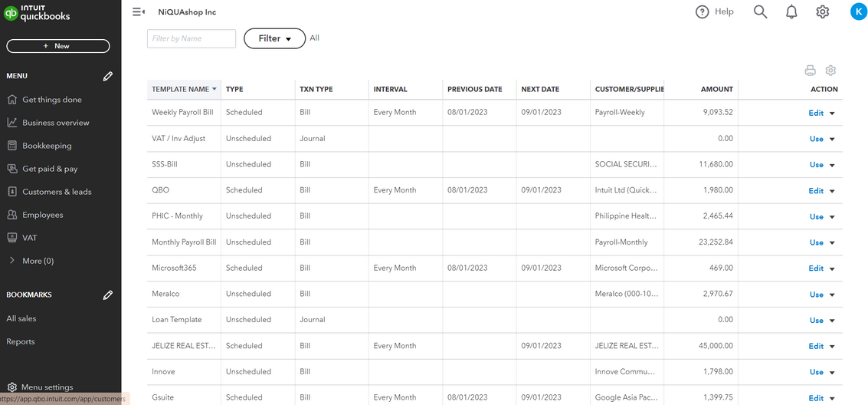The width and height of the screenshot is (868, 405).
Task: Click Use for the SSS-Bill template
Action: (816, 165)
